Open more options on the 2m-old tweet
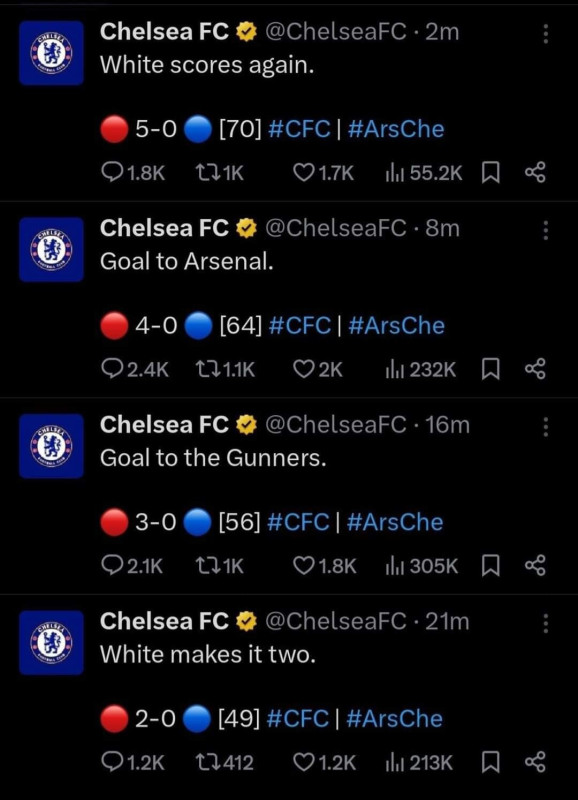This screenshot has width=578, height=800. pos(545,34)
